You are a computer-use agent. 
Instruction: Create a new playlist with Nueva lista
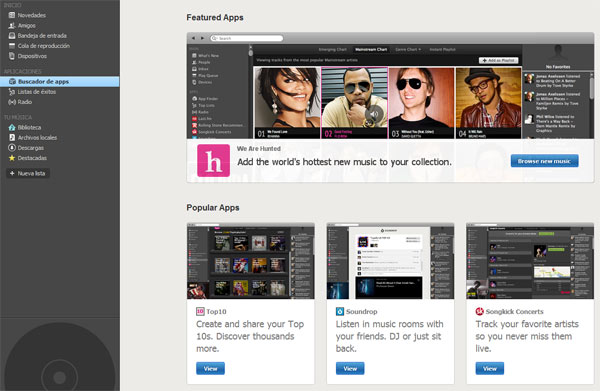click(x=28, y=173)
